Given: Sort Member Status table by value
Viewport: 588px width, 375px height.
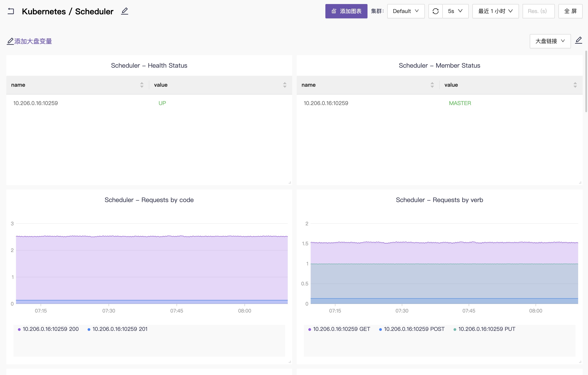Looking at the screenshot, I should click(575, 85).
